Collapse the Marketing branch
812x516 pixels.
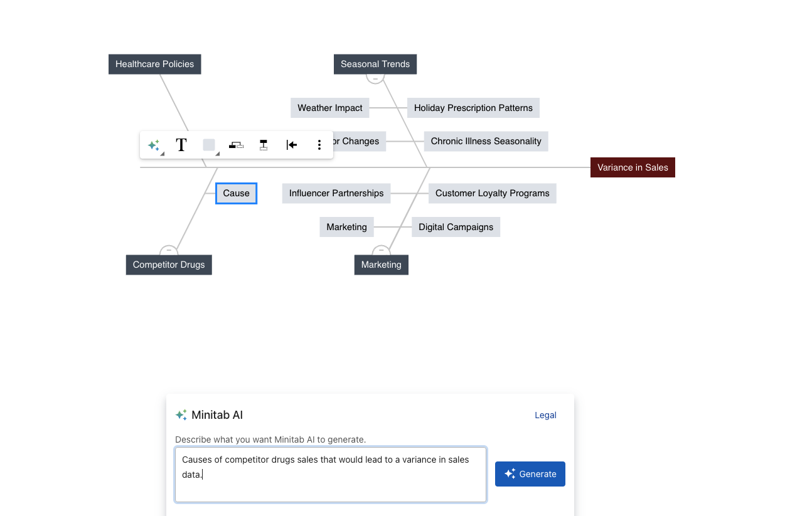pos(381,250)
